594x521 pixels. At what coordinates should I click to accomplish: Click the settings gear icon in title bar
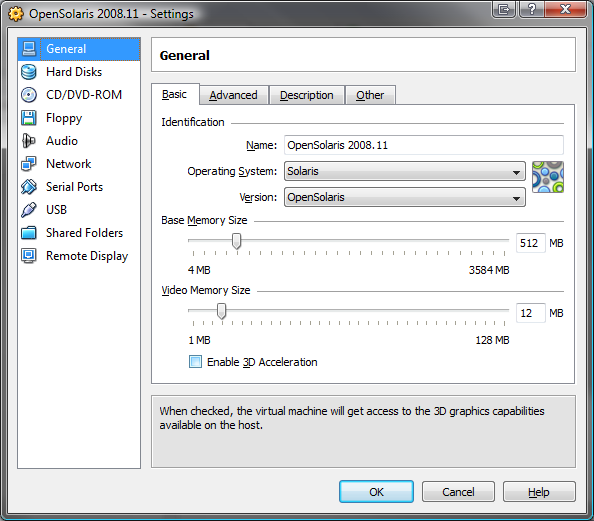(x=16, y=14)
